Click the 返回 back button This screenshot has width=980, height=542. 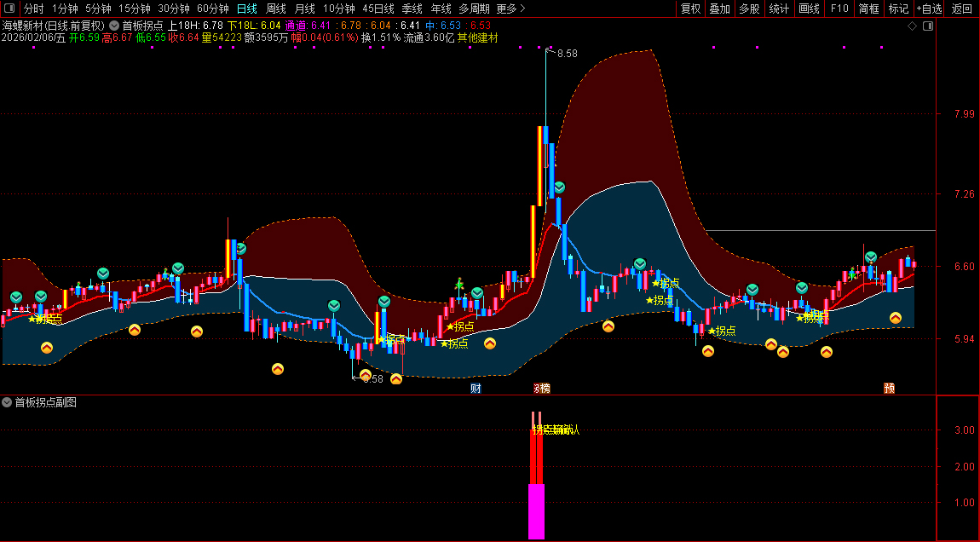pyautogui.click(x=961, y=9)
